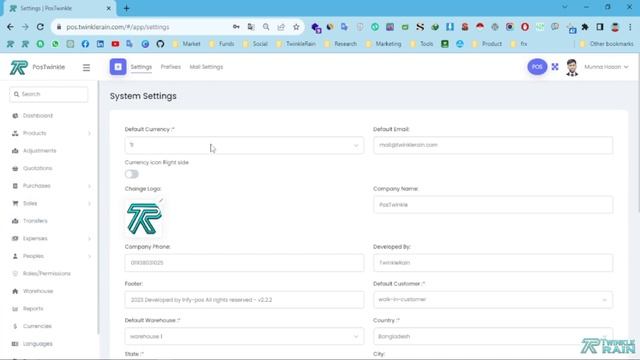
Task: Reload the browser page
Action: tap(40, 27)
